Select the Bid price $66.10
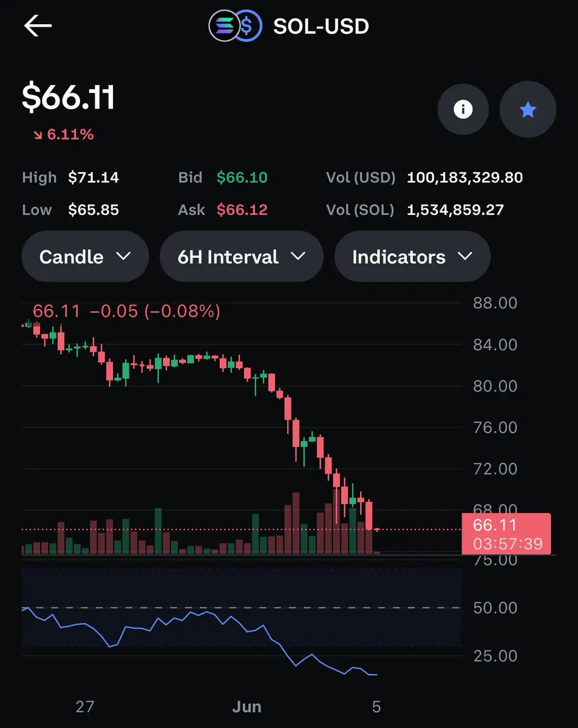This screenshot has height=728, width=578. (x=242, y=178)
